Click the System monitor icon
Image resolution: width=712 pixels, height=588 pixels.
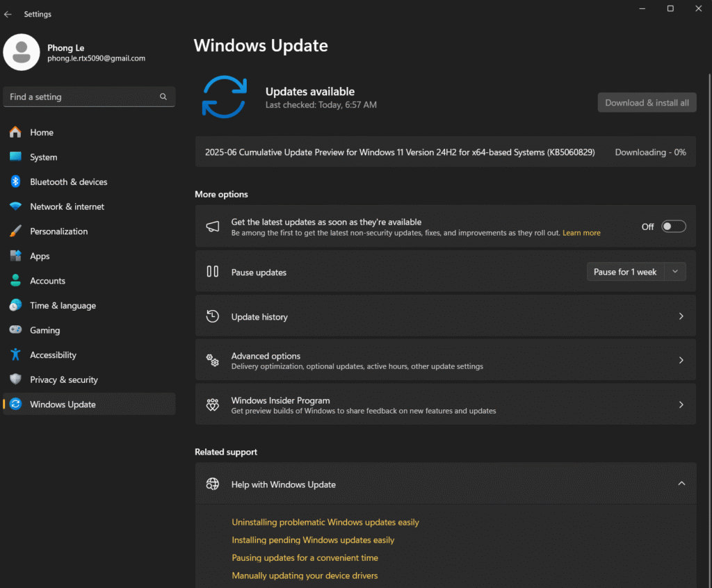pos(15,156)
